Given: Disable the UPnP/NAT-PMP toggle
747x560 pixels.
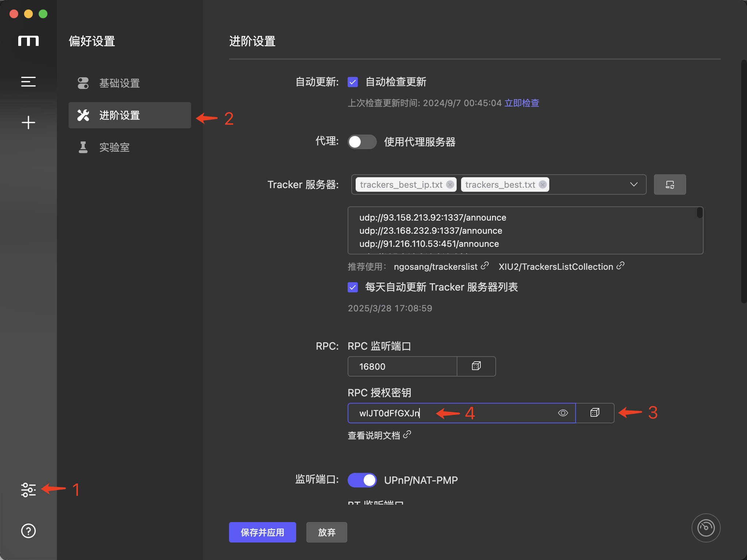Looking at the screenshot, I should pos(361,480).
